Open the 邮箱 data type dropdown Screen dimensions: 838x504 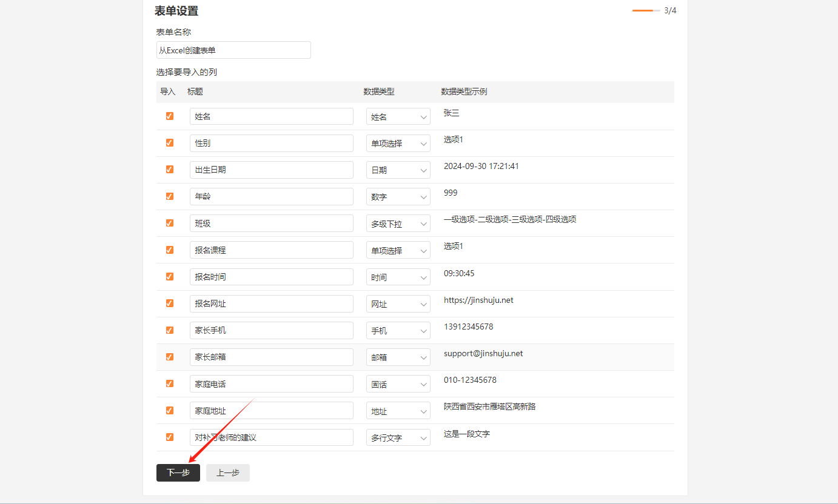pos(398,357)
